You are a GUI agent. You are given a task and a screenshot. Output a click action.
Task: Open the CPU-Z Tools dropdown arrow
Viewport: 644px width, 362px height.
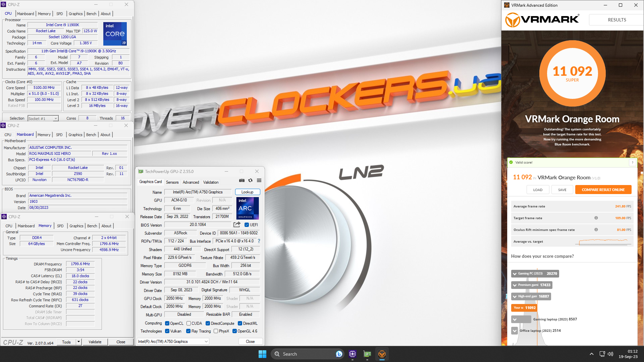pyautogui.click(x=78, y=342)
